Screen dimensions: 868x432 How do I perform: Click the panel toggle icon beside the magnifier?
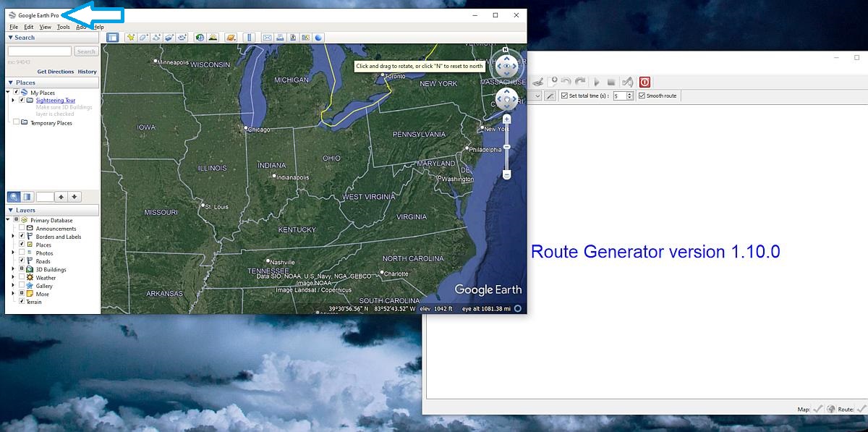[x=27, y=197]
